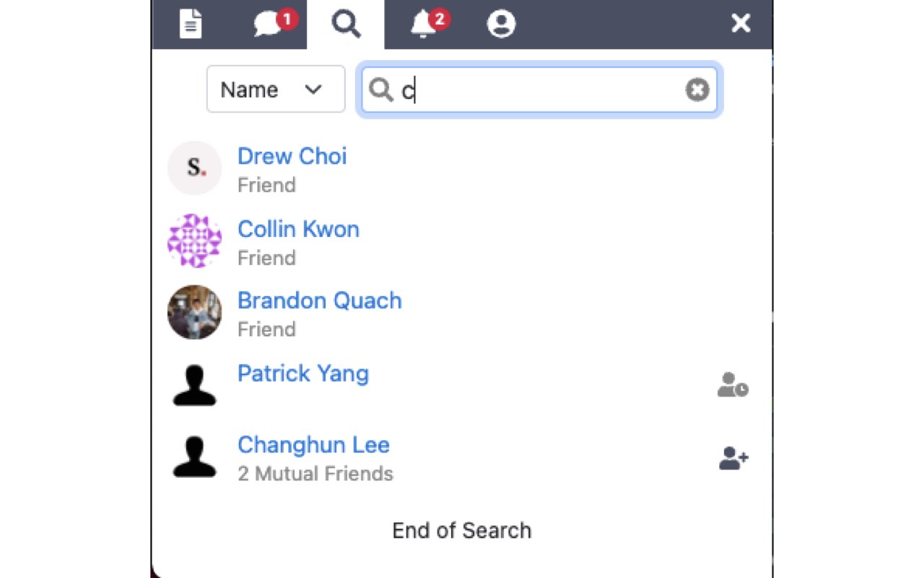The height and width of the screenshot is (578, 924).
Task: Open Changhun Lee's profile link
Action: pyautogui.click(x=313, y=445)
